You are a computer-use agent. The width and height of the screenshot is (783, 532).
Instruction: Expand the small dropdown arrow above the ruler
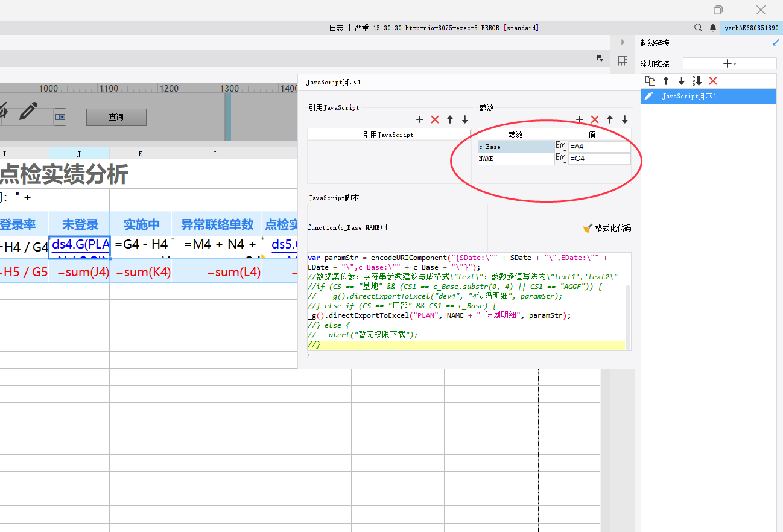tap(600, 59)
